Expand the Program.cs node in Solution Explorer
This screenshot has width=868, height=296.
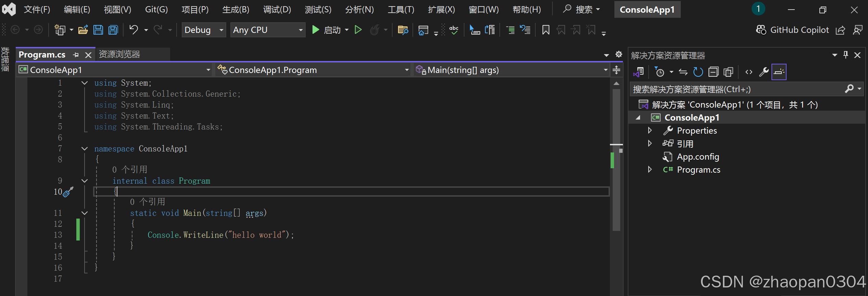[x=650, y=170]
